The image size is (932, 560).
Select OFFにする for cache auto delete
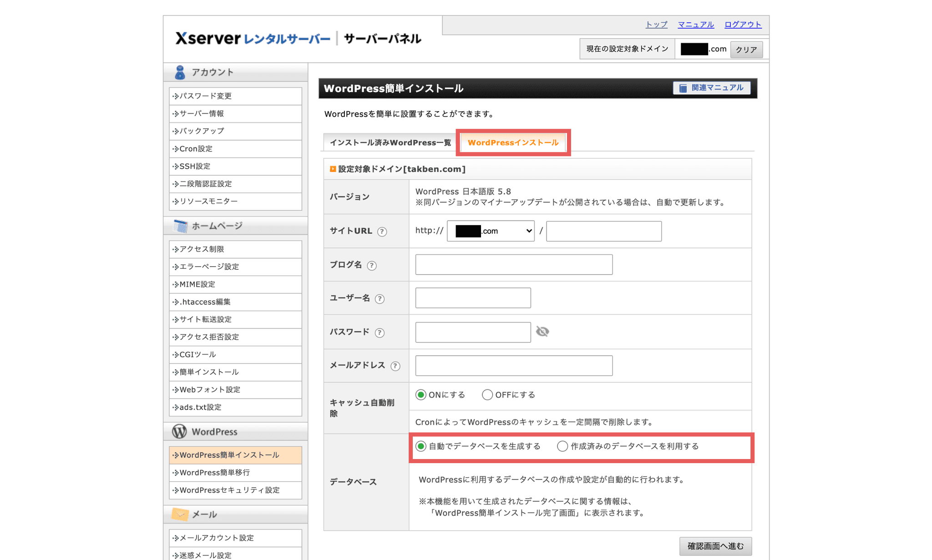pyautogui.click(x=487, y=395)
